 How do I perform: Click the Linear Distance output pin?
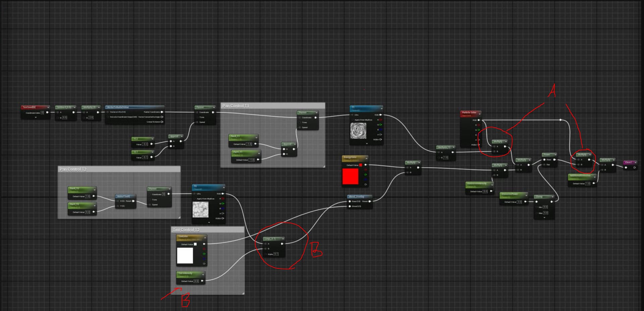(x=162, y=122)
